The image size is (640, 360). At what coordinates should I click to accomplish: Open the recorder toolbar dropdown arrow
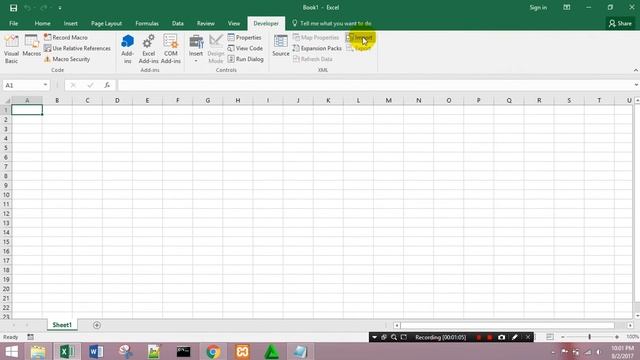pos(374,337)
